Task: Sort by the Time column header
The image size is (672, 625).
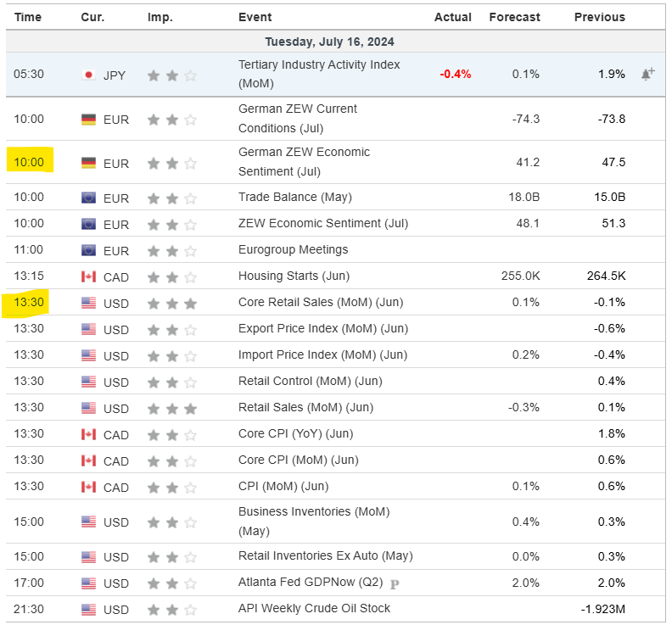Action: coord(28,17)
